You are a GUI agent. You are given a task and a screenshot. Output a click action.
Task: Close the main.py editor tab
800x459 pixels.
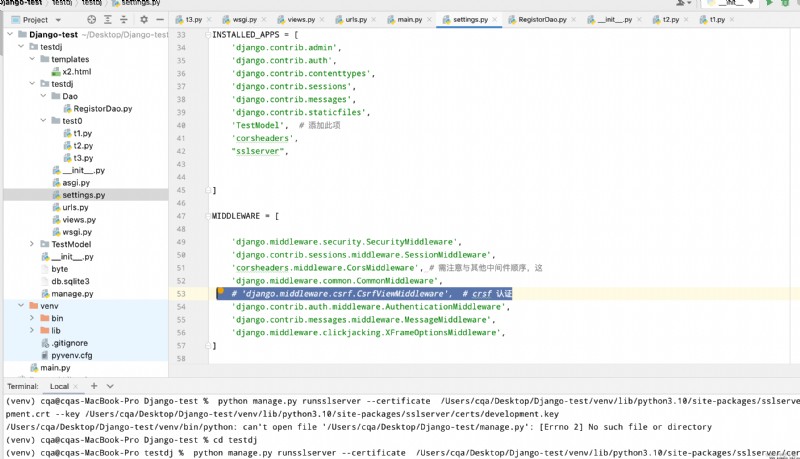pos(429,19)
